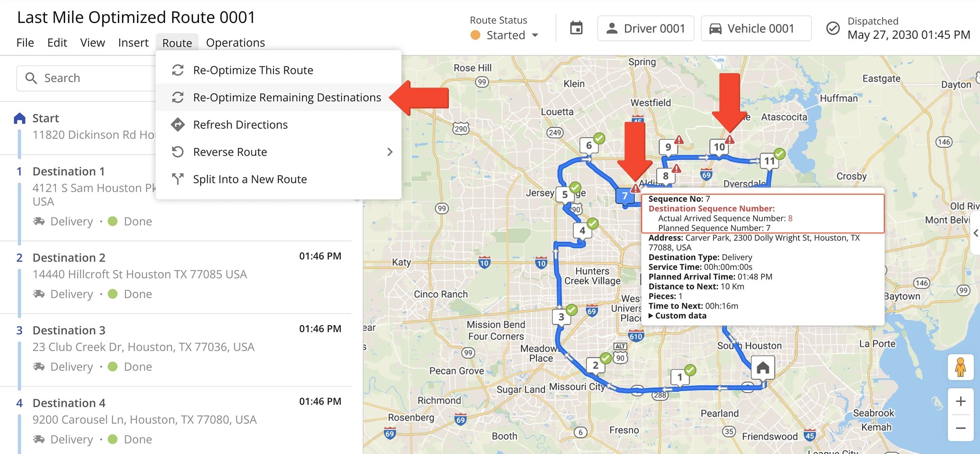Image resolution: width=980 pixels, height=454 pixels.
Task: Select Re-Optimize This Route
Action: (x=278, y=70)
